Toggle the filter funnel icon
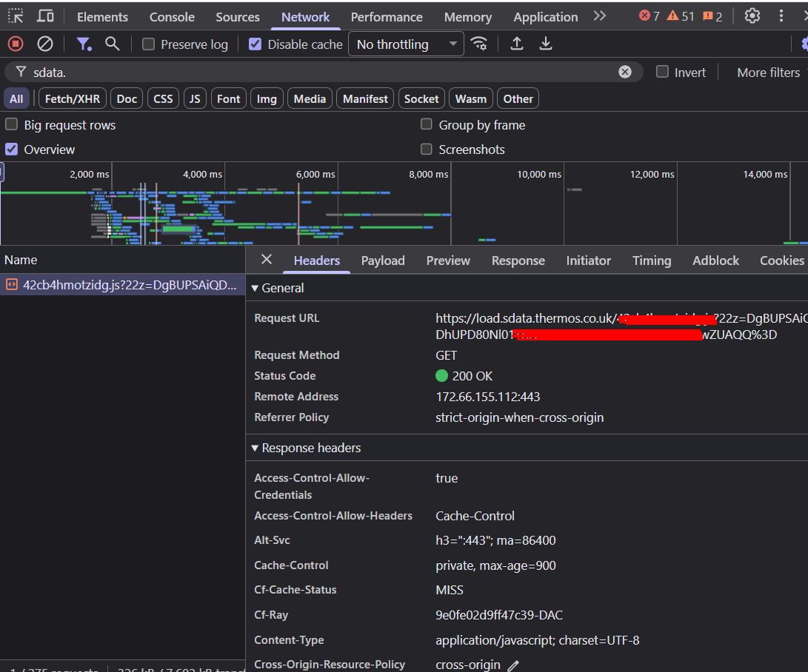 (x=84, y=44)
